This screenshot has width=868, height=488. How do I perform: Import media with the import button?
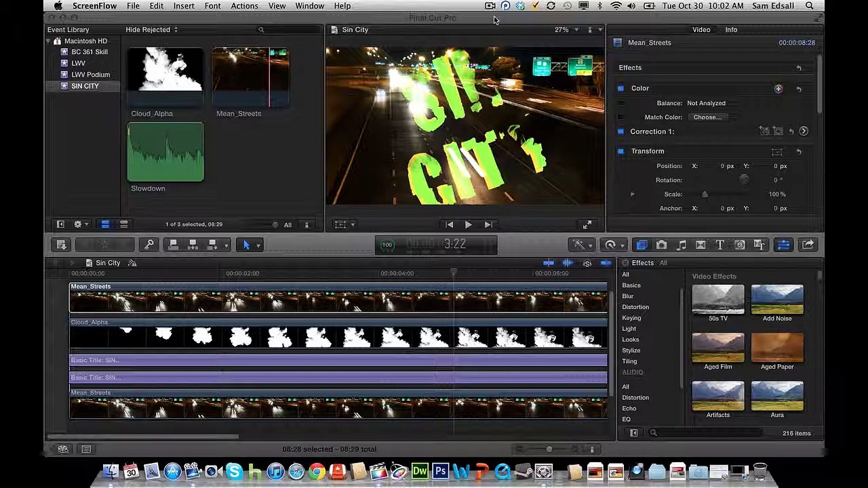coord(61,245)
